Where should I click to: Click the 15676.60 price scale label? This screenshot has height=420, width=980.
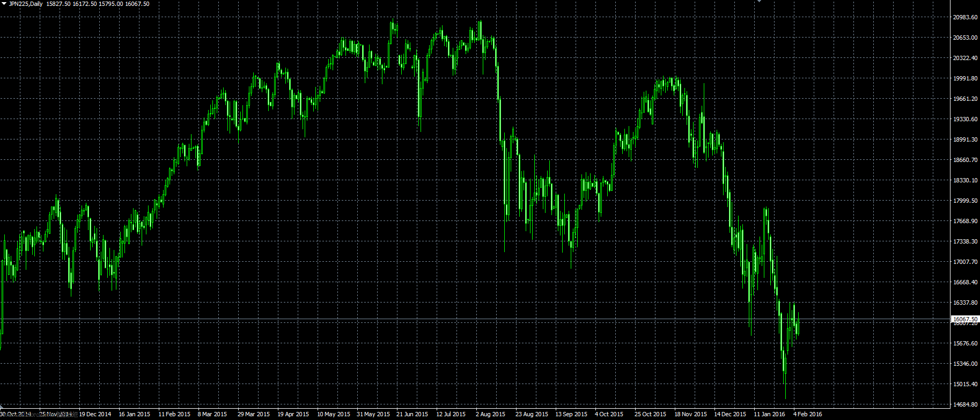pyautogui.click(x=965, y=343)
